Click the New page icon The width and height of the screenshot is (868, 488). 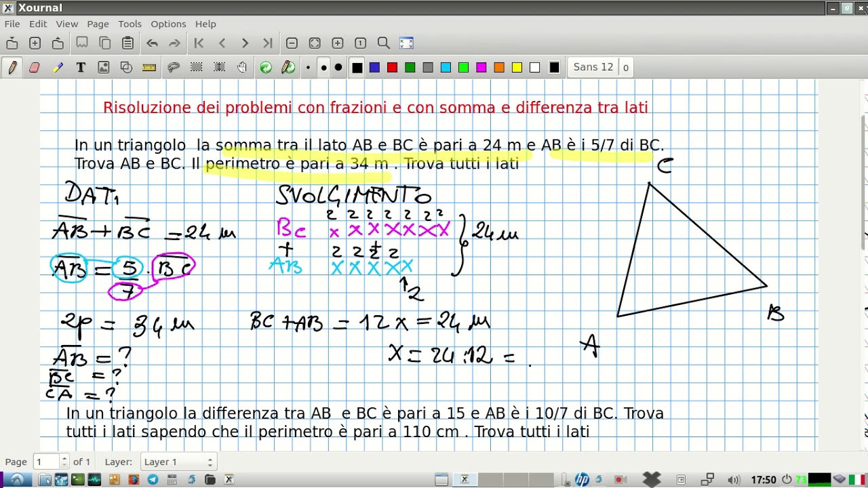click(x=35, y=43)
